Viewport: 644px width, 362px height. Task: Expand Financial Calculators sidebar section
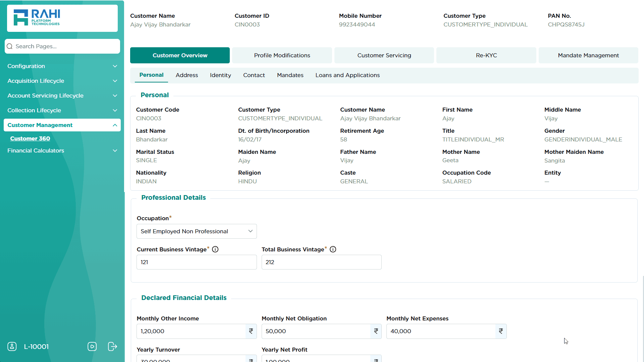(x=62, y=150)
